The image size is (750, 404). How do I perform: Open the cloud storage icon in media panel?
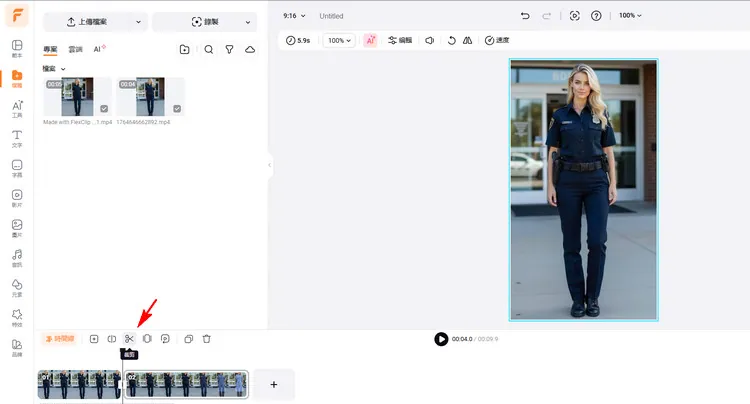pos(250,49)
